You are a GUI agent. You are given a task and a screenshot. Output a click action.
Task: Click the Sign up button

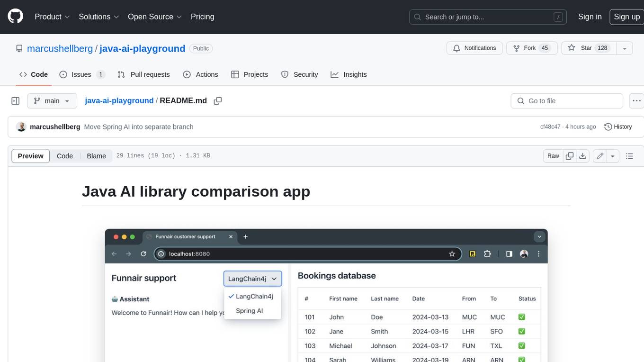point(626,17)
